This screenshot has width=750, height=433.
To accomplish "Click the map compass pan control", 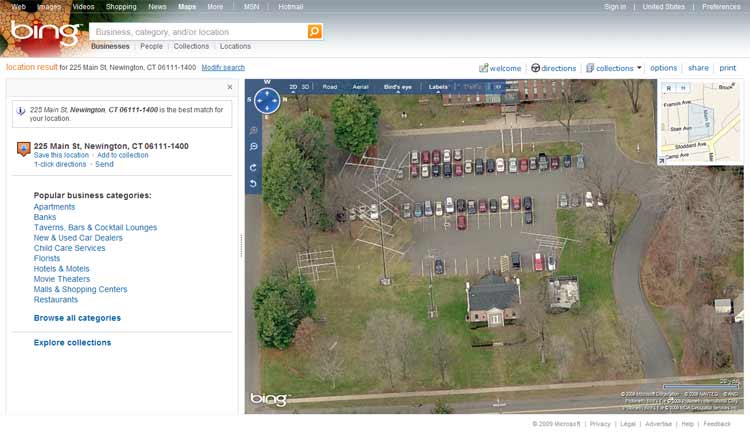I will (267, 100).
